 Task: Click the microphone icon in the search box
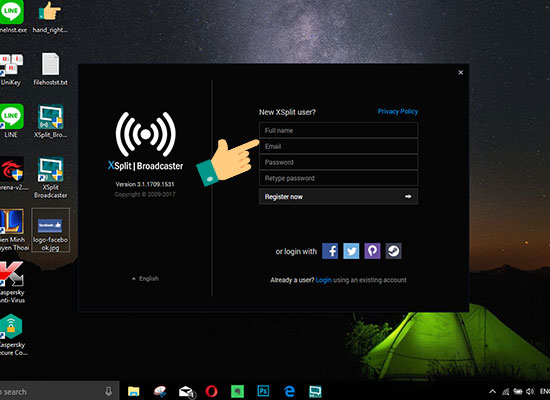point(108,391)
